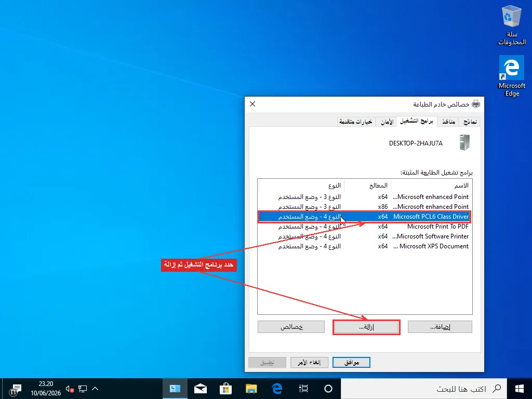
Task: Select the Microsoft Print To PDF driver
Action: coord(365,227)
